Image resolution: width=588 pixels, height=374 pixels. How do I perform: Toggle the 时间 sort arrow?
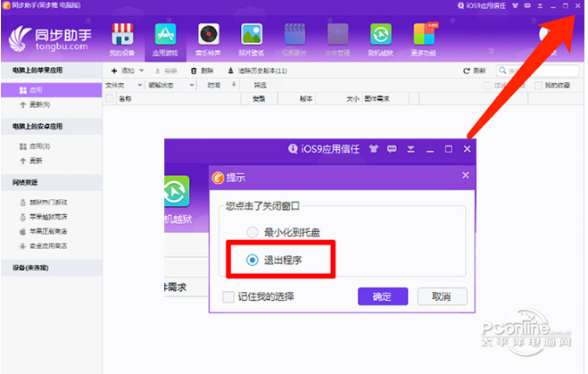(x=234, y=85)
